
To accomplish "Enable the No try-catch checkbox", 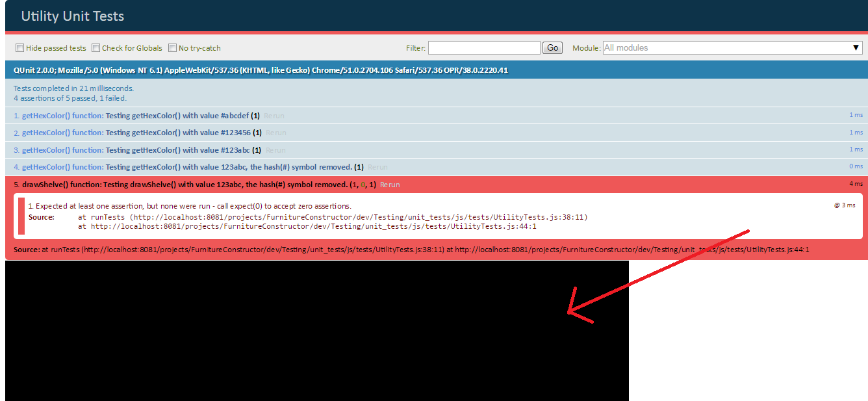I will point(173,47).
